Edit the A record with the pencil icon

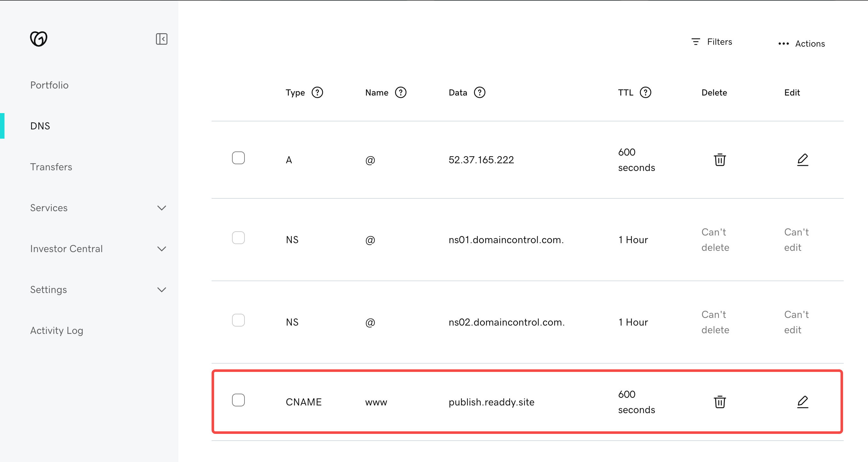[x=802, y=160]
